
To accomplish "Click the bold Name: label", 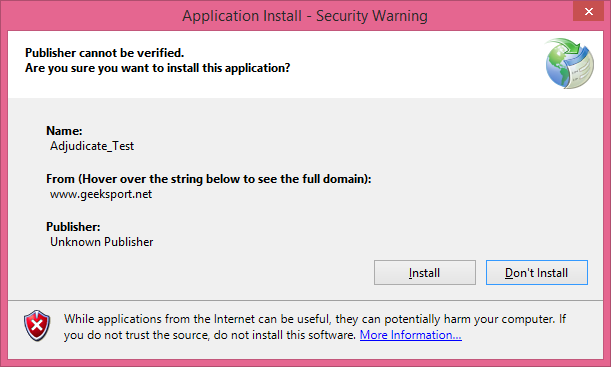I will (x=64, y=131).
